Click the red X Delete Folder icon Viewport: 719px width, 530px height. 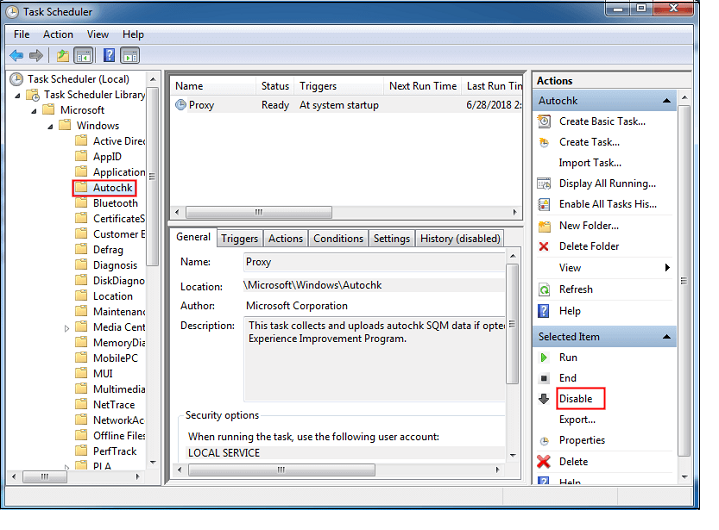click(x=544, y=247)
